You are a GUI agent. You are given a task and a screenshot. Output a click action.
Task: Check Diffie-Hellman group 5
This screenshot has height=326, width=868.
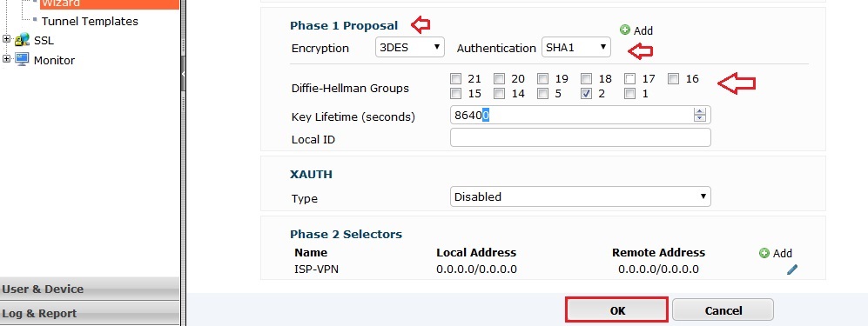click(x=543, y=94)
